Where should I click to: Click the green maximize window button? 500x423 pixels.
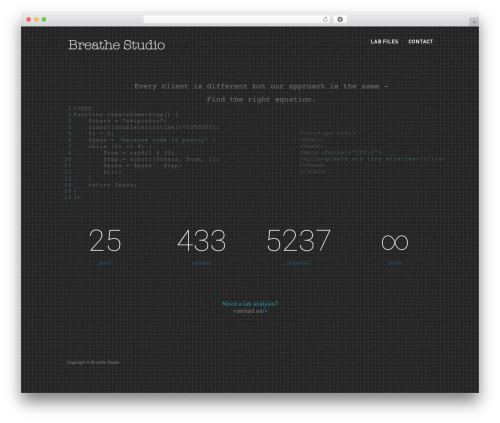[44, 19]
